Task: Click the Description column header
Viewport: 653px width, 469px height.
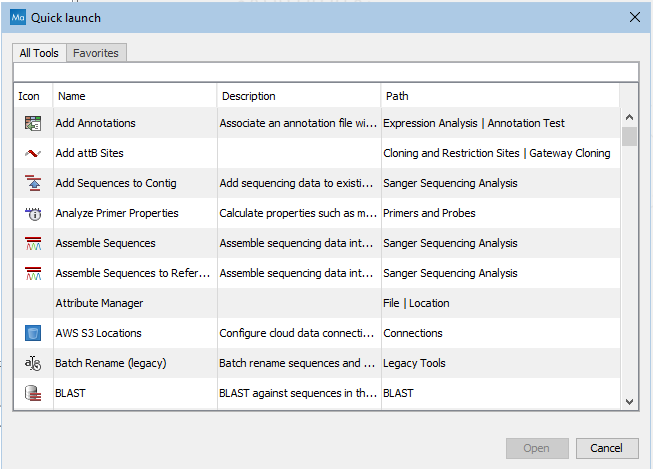Action: pyautogui.click(x=298, y=96)
